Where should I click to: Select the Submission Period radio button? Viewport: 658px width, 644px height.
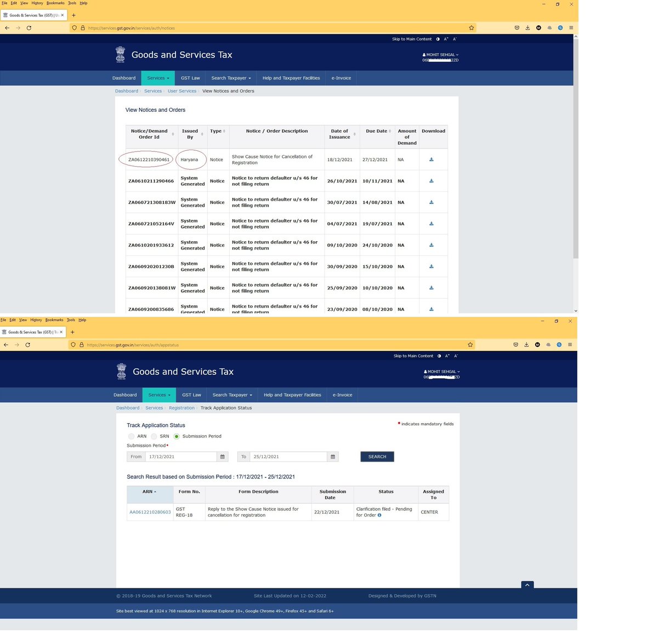coord(177,436)
